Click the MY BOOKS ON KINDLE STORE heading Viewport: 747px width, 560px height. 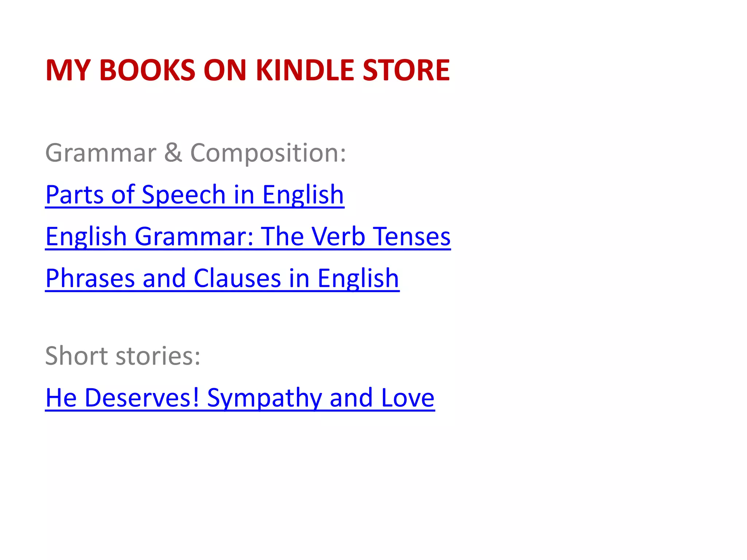pos(248,70)
